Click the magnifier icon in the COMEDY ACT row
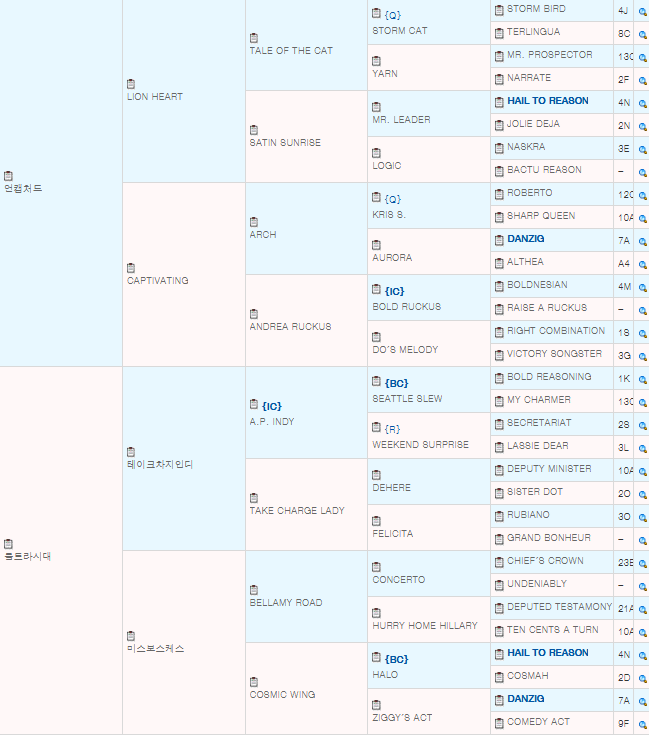The image size is (649, 735). (642, 723)
